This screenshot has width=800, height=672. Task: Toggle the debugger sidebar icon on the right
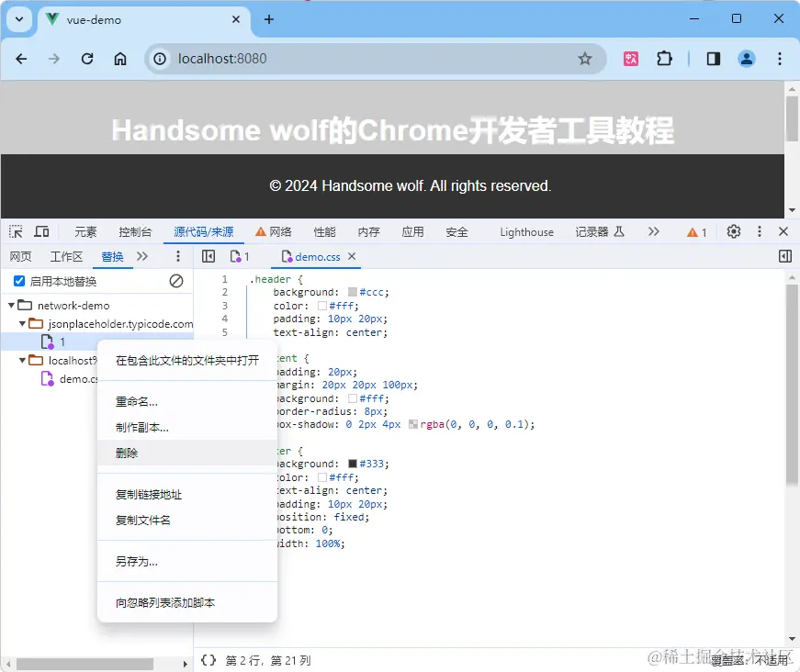pos(785,256)
